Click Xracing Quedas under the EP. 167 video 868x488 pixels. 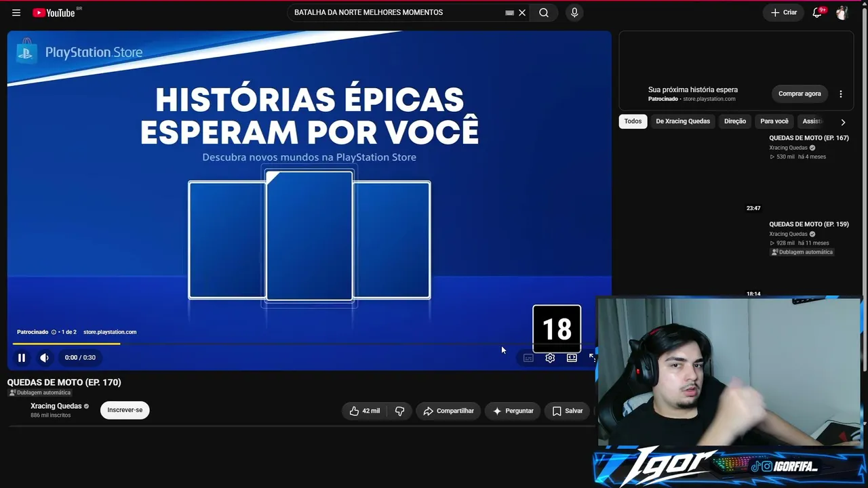tap(788, 148)
